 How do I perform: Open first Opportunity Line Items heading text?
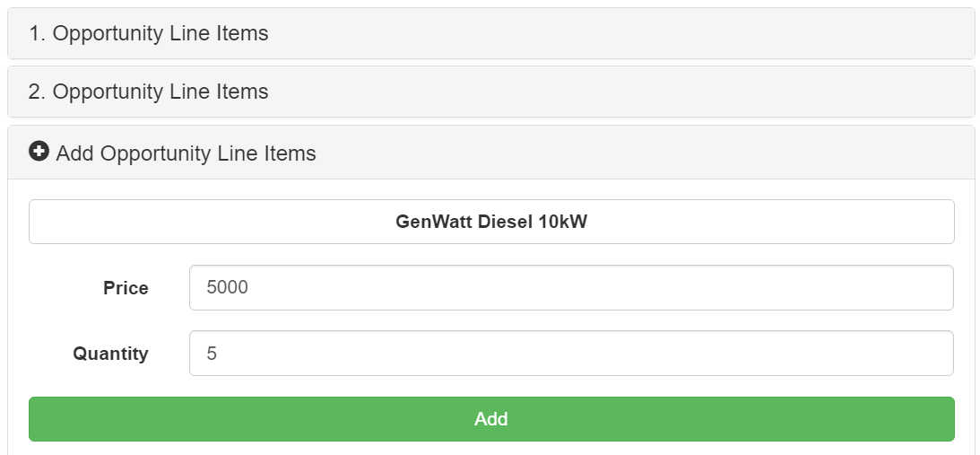148,33
